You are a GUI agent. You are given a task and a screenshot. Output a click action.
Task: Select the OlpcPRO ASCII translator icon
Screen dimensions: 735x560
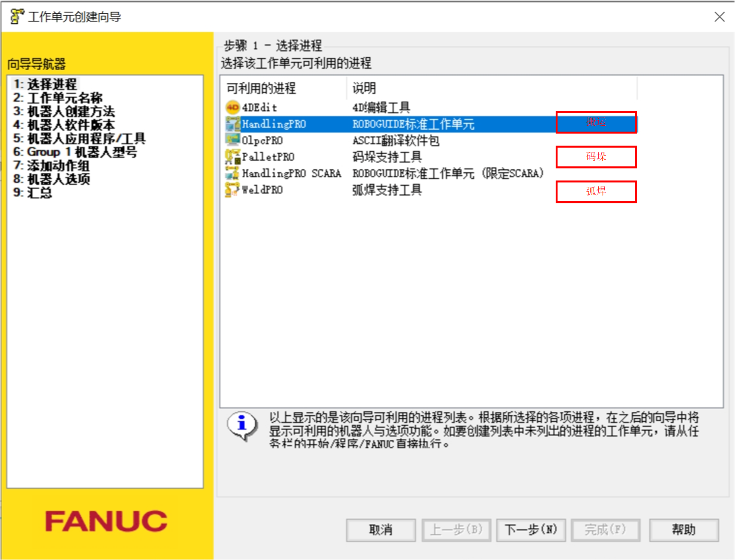(x=233, y=140)
